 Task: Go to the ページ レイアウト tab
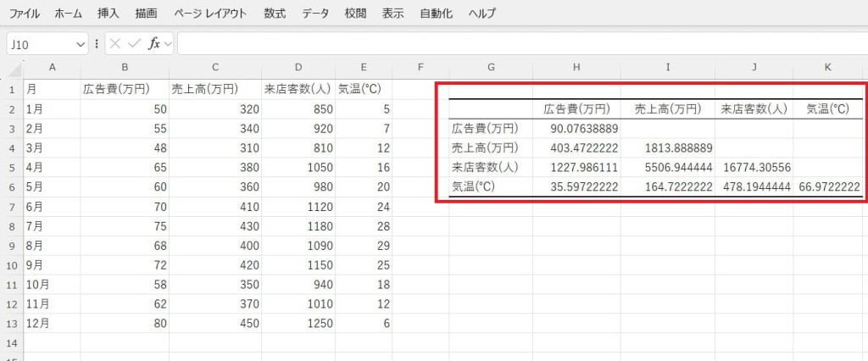[x=210, y=14]
